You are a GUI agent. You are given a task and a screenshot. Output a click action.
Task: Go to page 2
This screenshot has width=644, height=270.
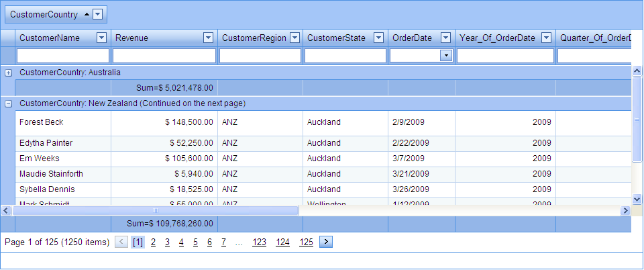pos(153,242)
